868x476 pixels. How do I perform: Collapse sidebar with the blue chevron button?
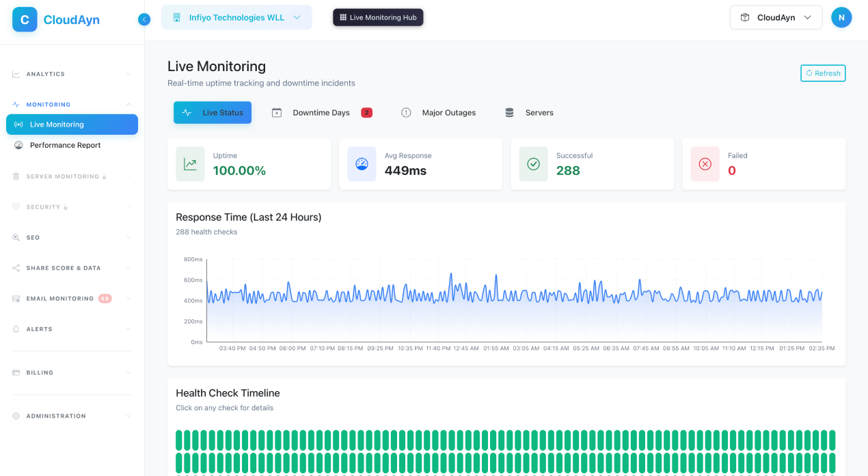[144, 19]
